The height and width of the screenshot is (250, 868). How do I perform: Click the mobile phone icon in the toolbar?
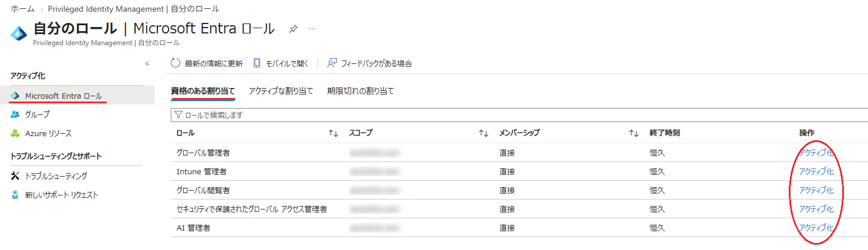click(x=256, y=63)
